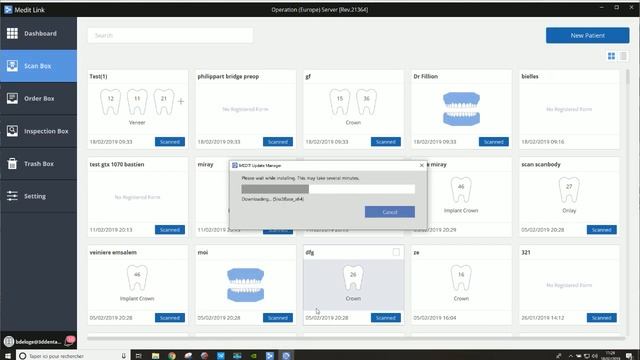The height and width of the screenshot is (360, 640).
Task: Click the dental arch icon in Dr Fillion card
Action: 461,109
